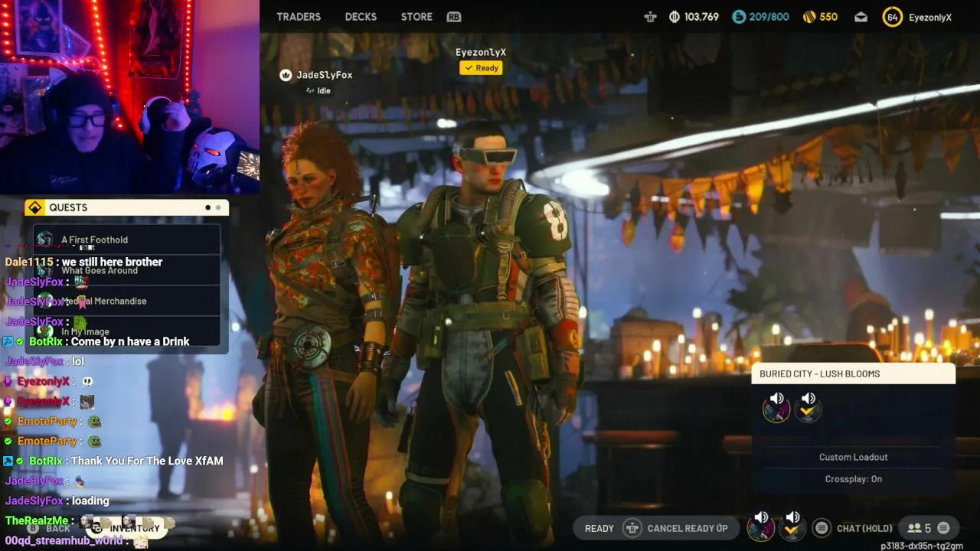Viewport: 980px width, 551px height.
Task: Click the RB bumper hint icon
Action: 454,17
